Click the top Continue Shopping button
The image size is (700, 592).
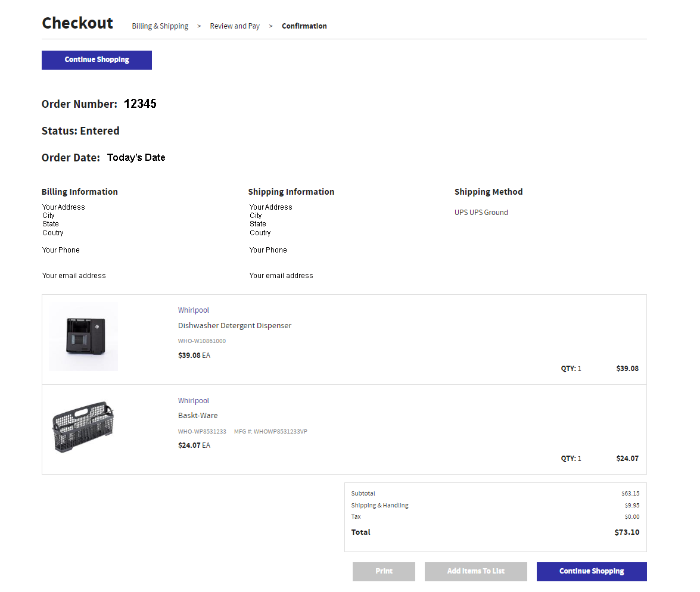point(97,60)
